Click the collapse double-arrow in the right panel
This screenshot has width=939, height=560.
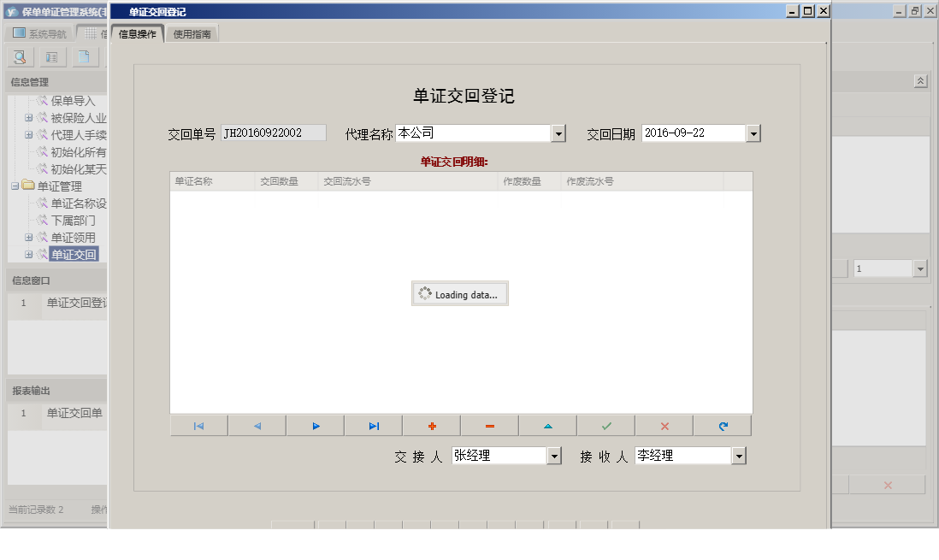point(920,81)
